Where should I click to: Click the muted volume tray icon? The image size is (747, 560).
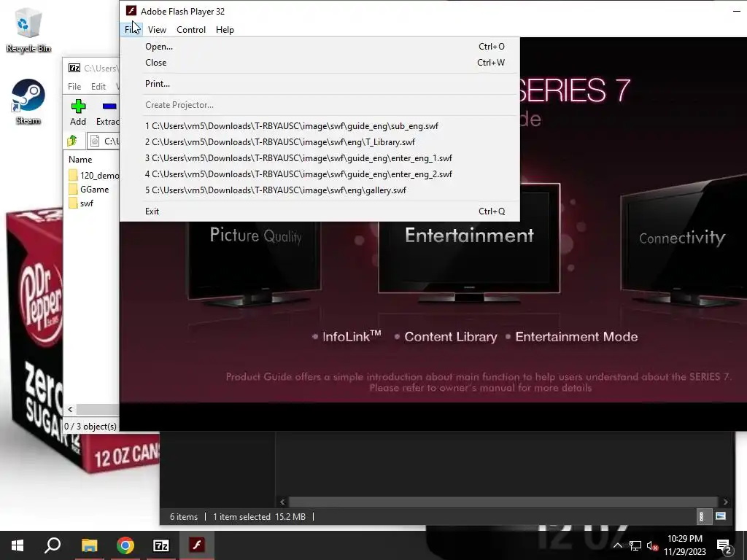[x=652, y=545]
